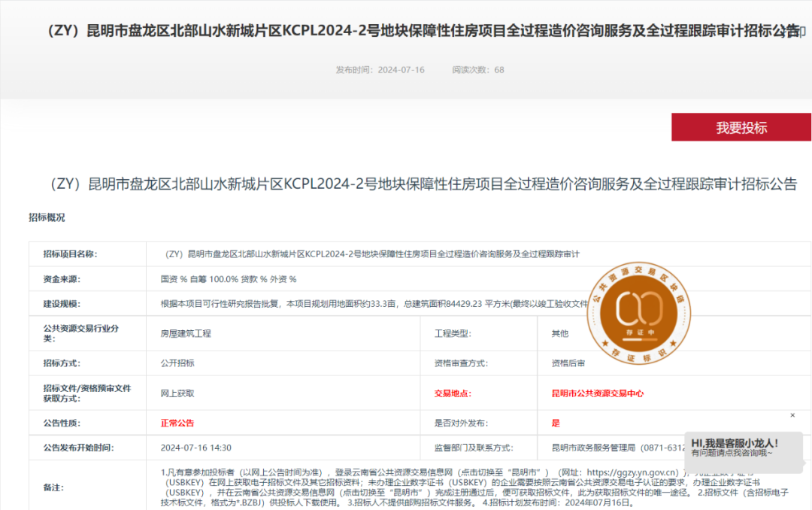Click the 房屋建筑工程 industry category cell
812x510 pixels.
[x=186, y=333]
